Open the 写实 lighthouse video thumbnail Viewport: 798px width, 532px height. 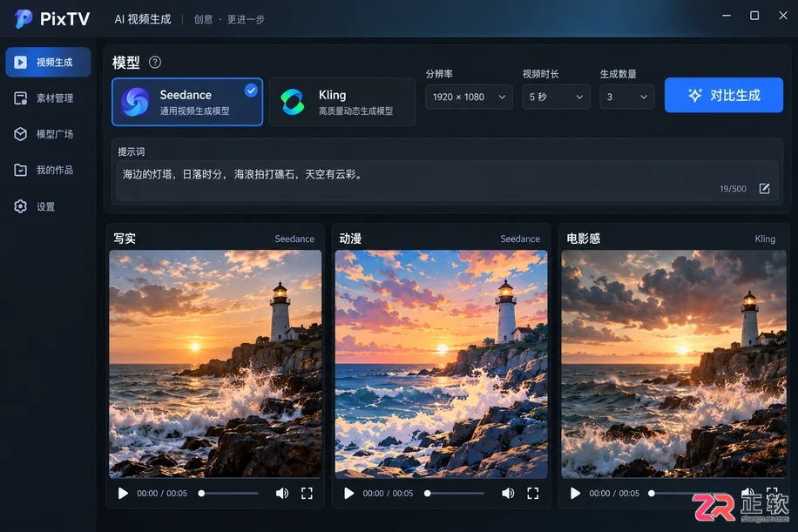point(215,364)
